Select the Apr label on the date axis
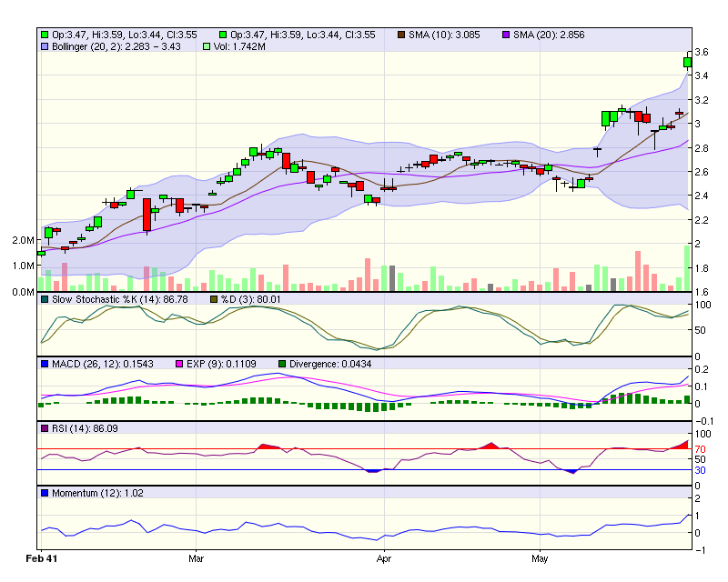Screen dimensions: 728x582 [383, 557]
